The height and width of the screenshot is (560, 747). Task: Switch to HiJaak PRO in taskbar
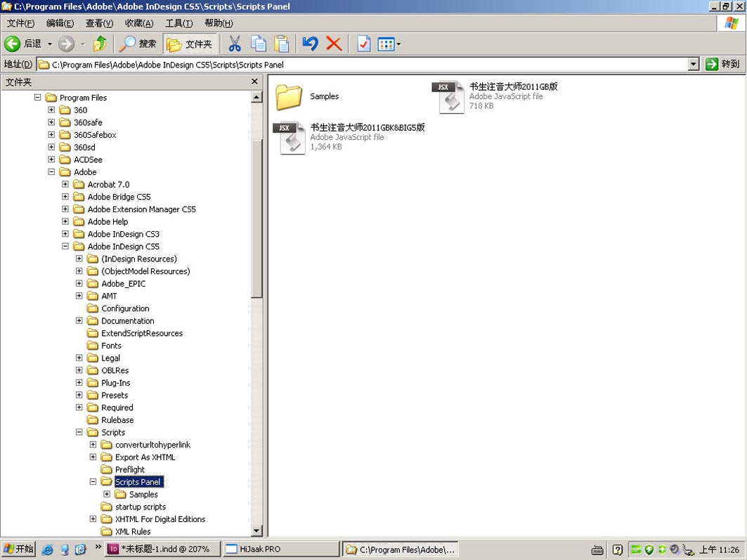[280, 549]
